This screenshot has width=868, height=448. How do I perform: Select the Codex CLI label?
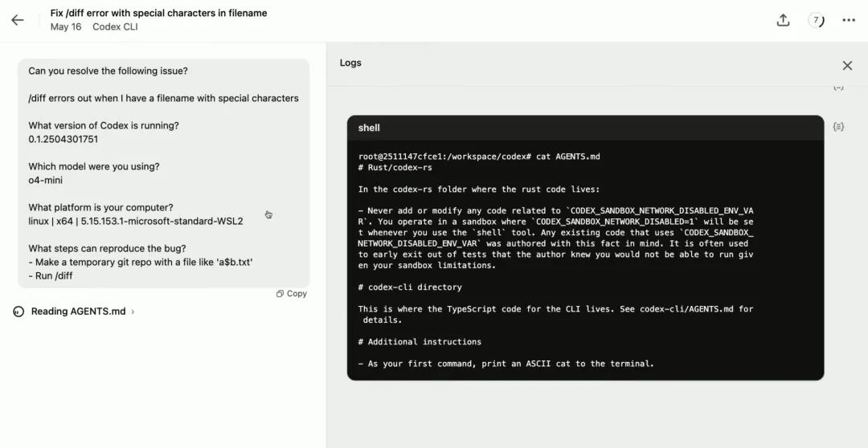click(x=115, y=26)
